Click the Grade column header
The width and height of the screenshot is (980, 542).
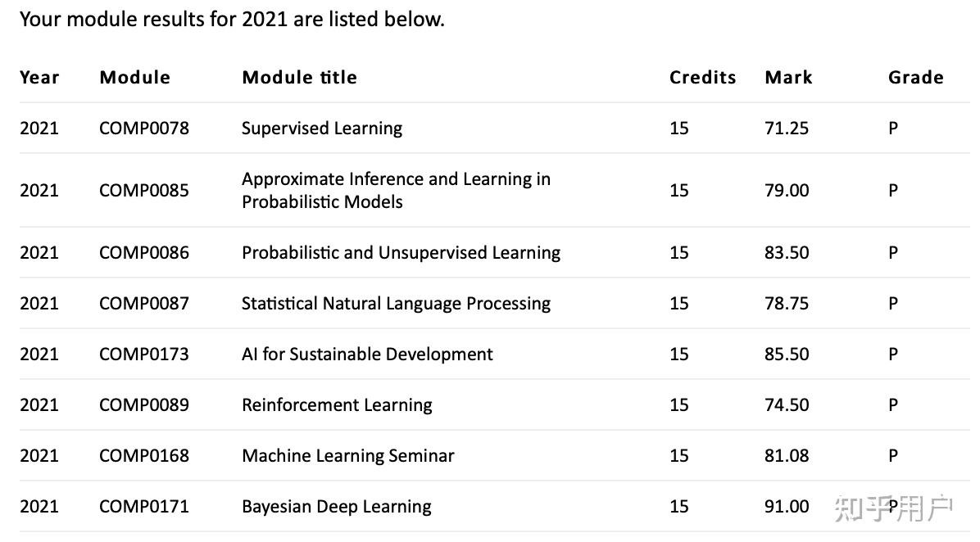[915, 78]
